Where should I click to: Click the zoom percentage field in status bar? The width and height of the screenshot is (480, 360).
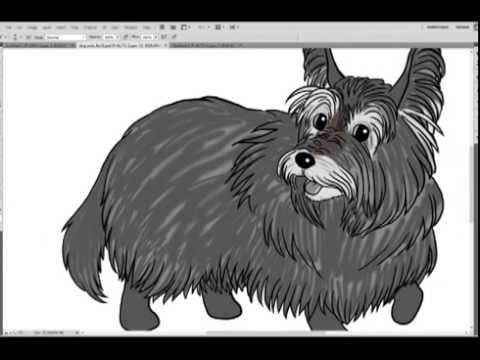(16, 332)
